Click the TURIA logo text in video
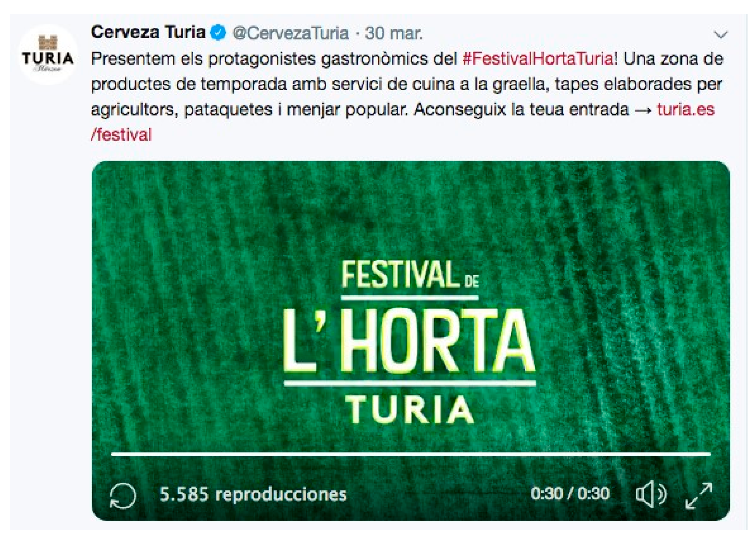The image size is (756, 543). (x=410, y=409)
